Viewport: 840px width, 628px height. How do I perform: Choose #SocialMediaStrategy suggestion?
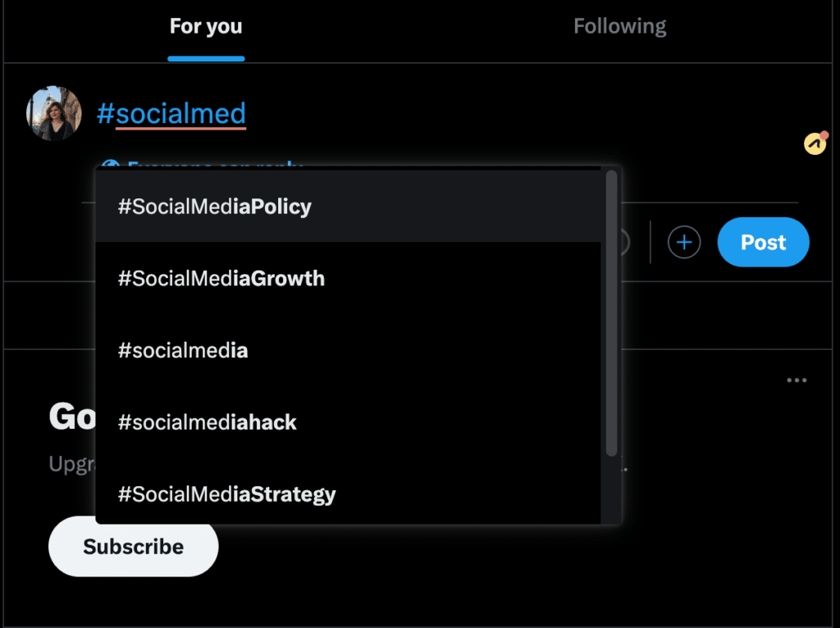348,493
